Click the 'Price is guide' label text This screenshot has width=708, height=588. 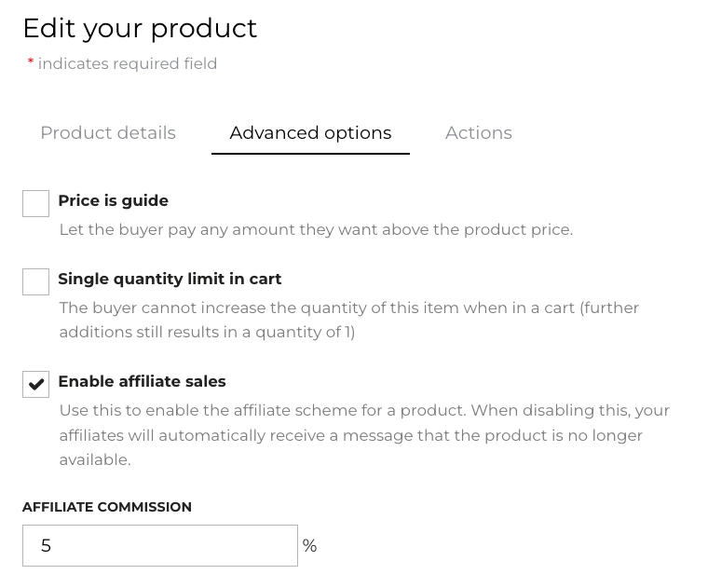[113, 200]
